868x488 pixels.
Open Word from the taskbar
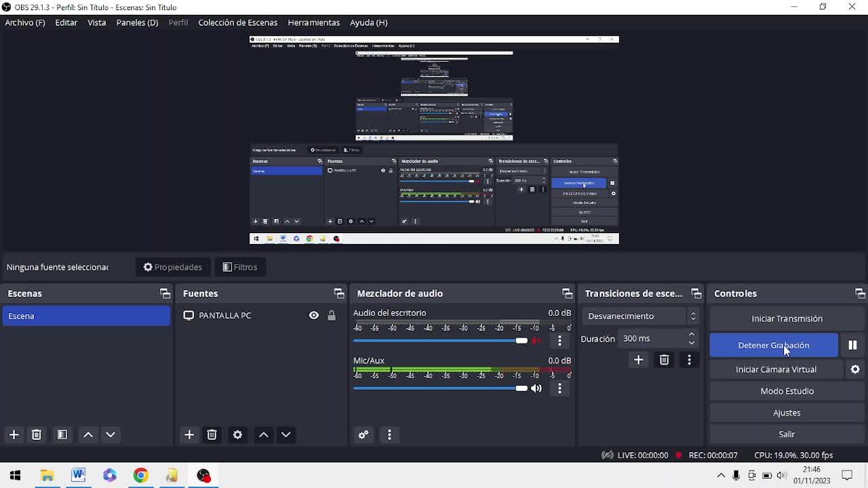pos(78,475)
